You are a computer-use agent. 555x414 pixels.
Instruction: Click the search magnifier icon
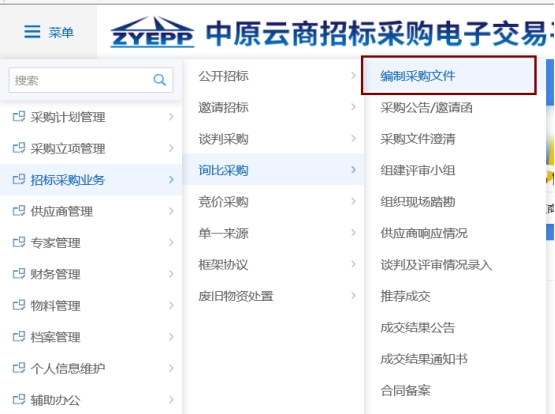(160, 80)
